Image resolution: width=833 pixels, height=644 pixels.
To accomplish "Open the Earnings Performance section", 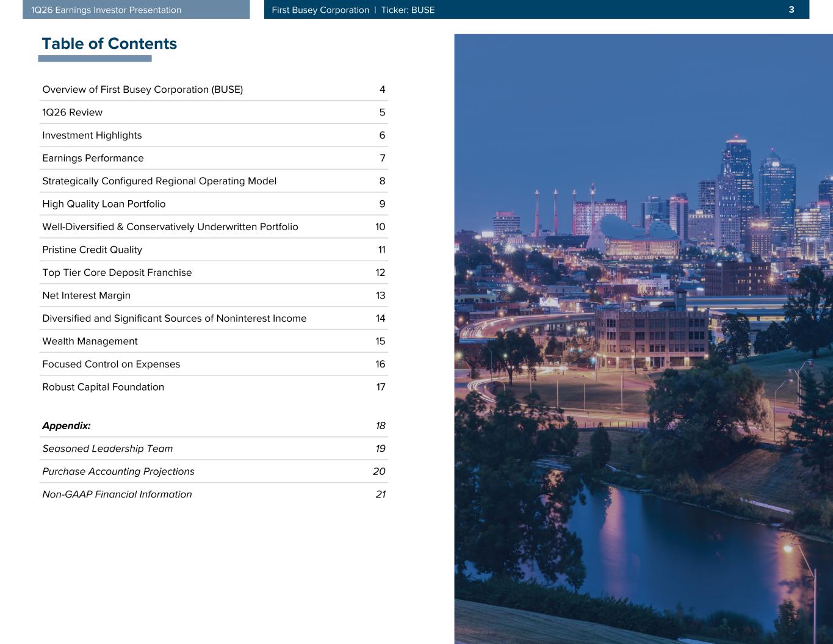I will [93, 158].
